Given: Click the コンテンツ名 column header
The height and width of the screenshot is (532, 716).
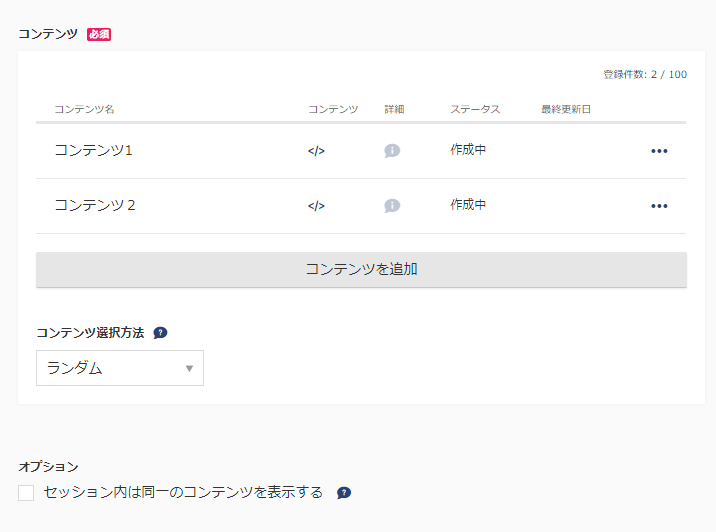Looking at the screenshot, I should (x=84, y=110).
